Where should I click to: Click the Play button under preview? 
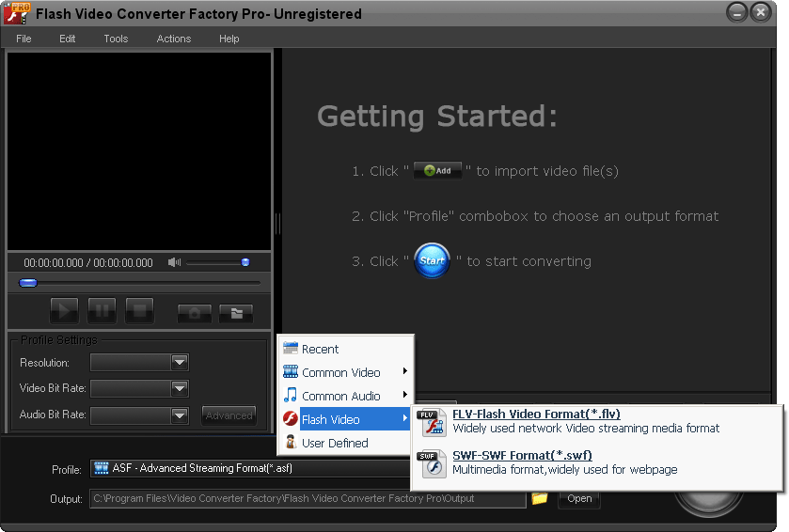[x=64, y=310]
